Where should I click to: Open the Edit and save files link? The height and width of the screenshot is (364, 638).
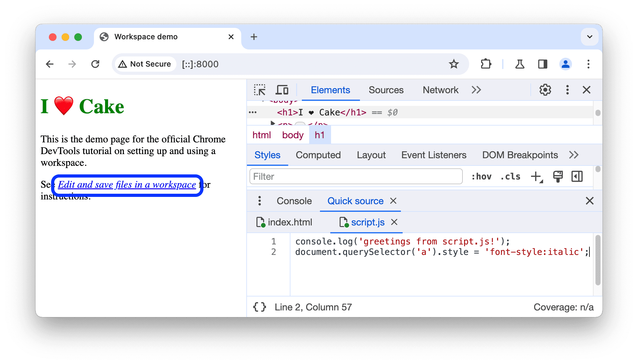(127, 185)
